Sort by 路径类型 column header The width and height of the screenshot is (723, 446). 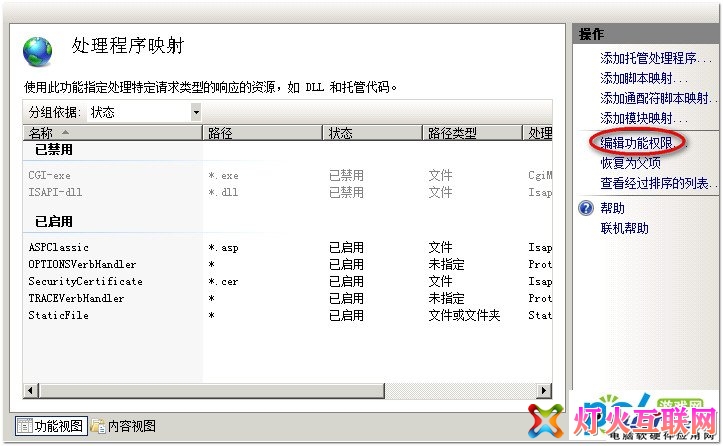(x=473, y=133)
